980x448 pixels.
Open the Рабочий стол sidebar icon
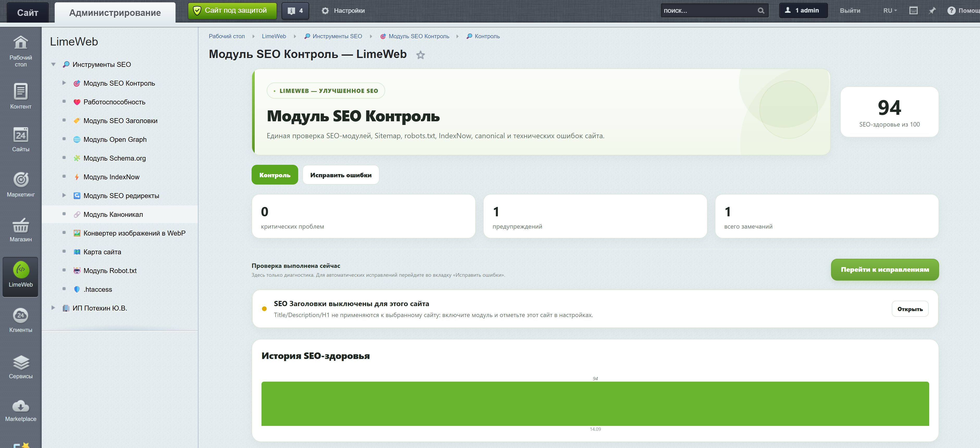(21, 51)
